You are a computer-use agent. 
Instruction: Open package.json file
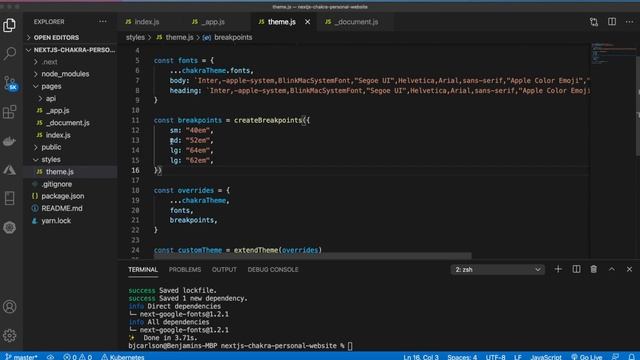pyautogui.click(x=62, y=196)
